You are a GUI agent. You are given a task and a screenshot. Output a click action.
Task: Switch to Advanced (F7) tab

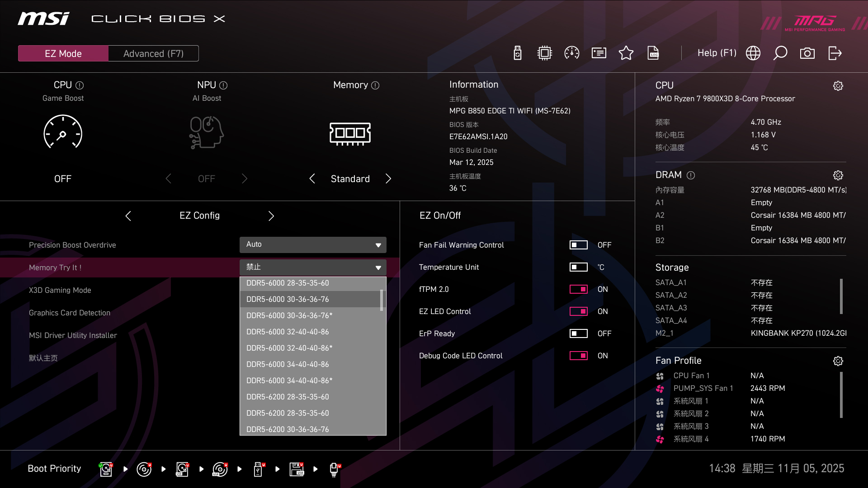pyautogui.click(x=153, y=53)
